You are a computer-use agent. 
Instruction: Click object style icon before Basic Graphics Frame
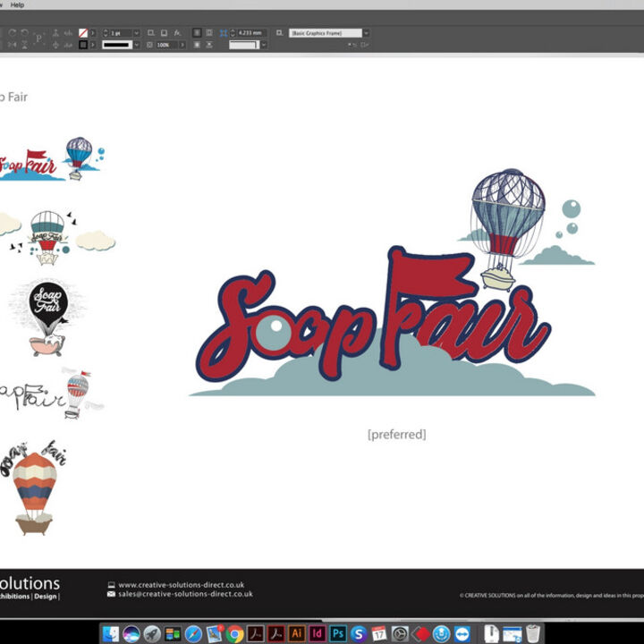tap(280, 33)
